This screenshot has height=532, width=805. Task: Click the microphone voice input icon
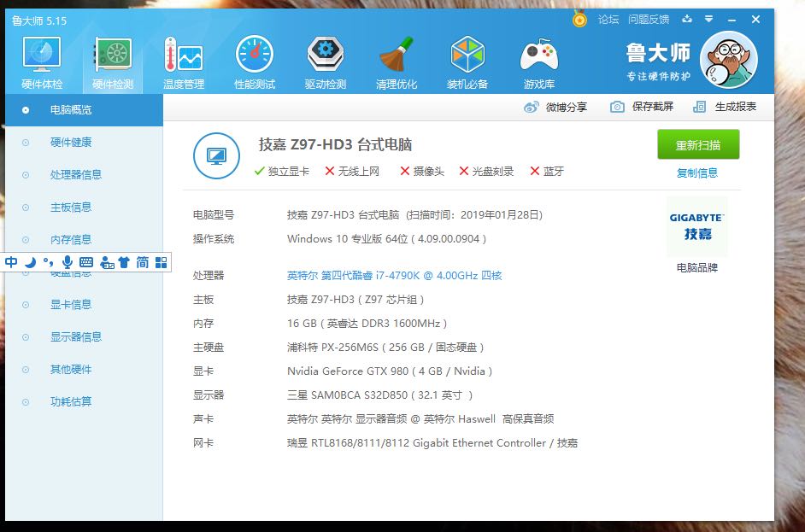(x=68, y=263)
